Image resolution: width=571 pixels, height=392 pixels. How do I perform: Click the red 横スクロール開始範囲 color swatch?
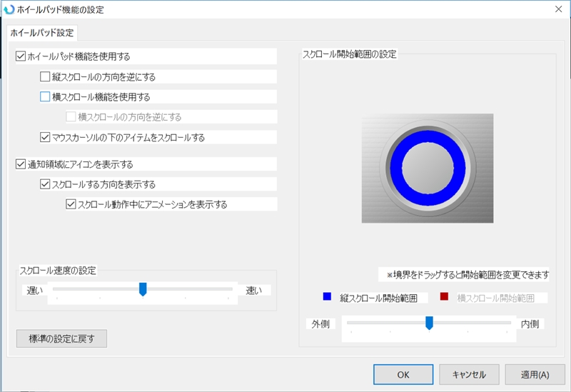tap(444, 296)
